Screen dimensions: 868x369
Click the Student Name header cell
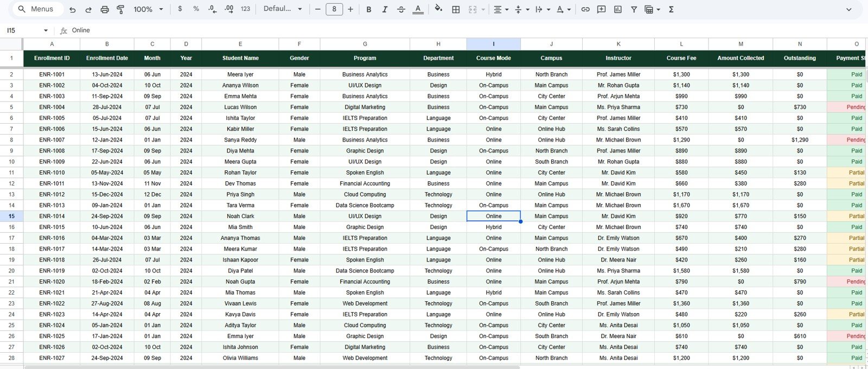click(240, 58)
